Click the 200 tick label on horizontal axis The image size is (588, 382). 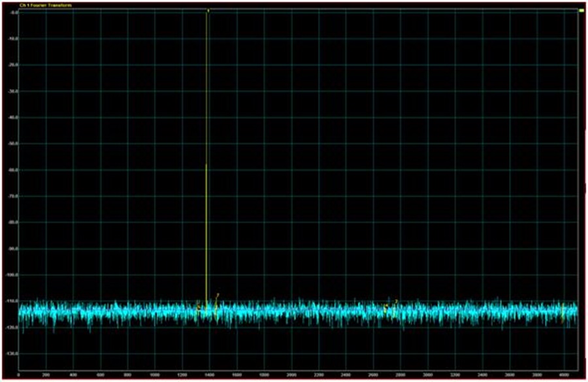[x=46, y=375]
